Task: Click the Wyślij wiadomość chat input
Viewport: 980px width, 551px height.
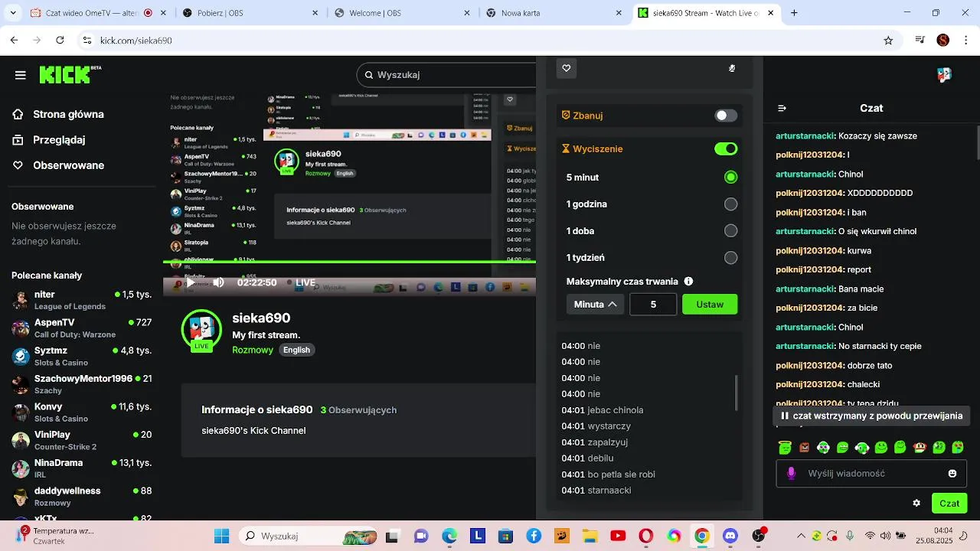Action: [873, 474]
